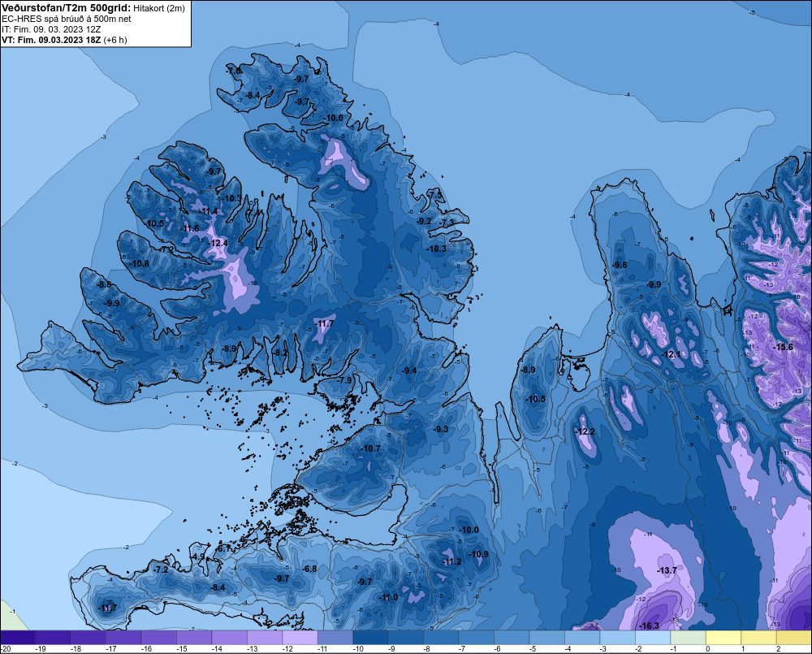Screen dimensions: 812x654
Task: Click the -12.1 temperature label
Action: (671, 354)
